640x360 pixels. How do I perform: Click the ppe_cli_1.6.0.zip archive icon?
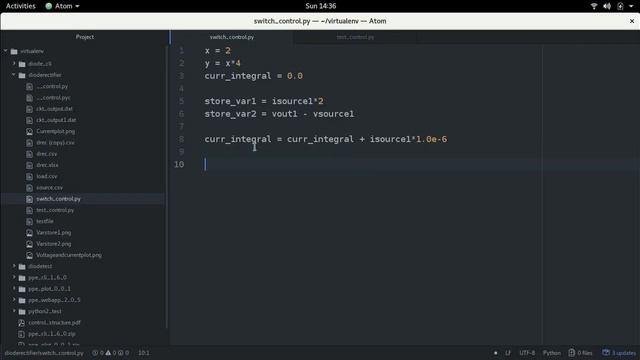tap(21, 334)
